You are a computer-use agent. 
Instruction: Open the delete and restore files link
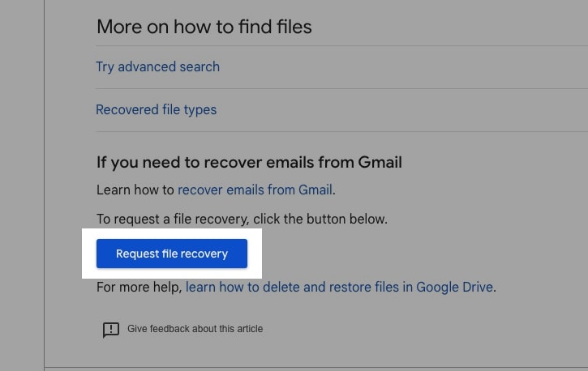point(339,287)
